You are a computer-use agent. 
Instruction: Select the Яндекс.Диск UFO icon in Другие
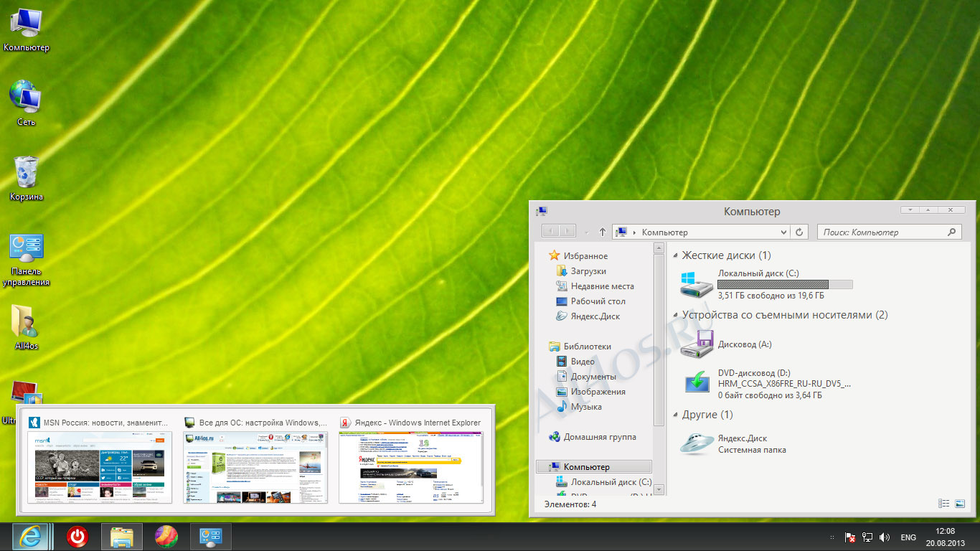pos(697,443)
